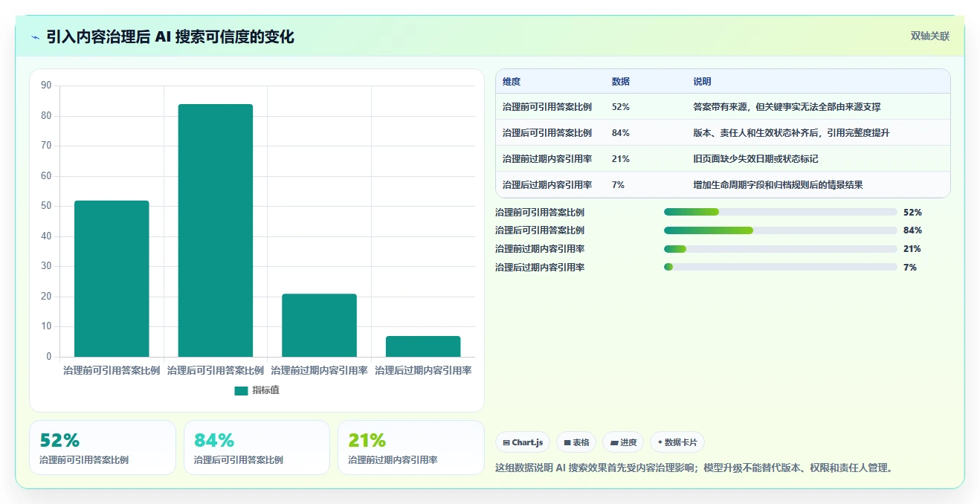Click the 84% value in the table
Image resolution: width=980 pixels, height=504 pixels.
(621, 133)
